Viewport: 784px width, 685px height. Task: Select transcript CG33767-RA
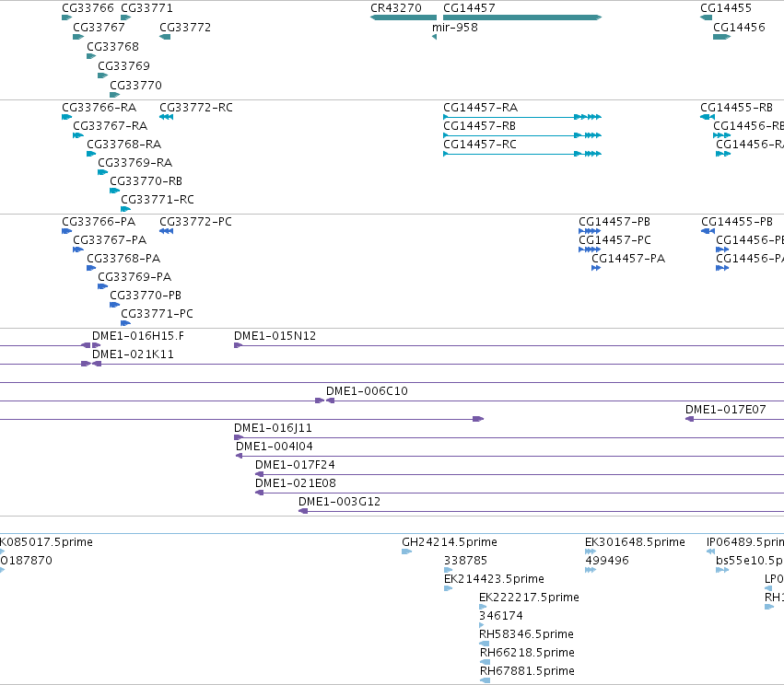[111, 126]
